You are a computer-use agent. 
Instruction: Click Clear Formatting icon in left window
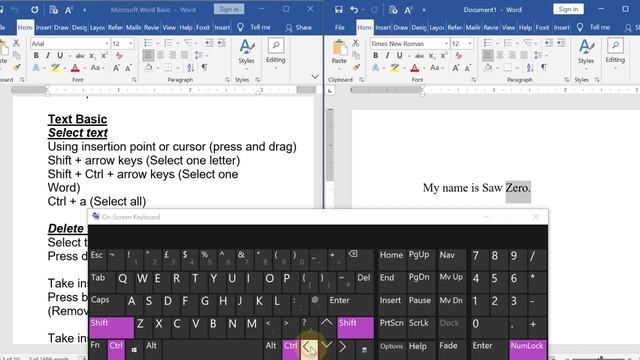click(119, 56)
